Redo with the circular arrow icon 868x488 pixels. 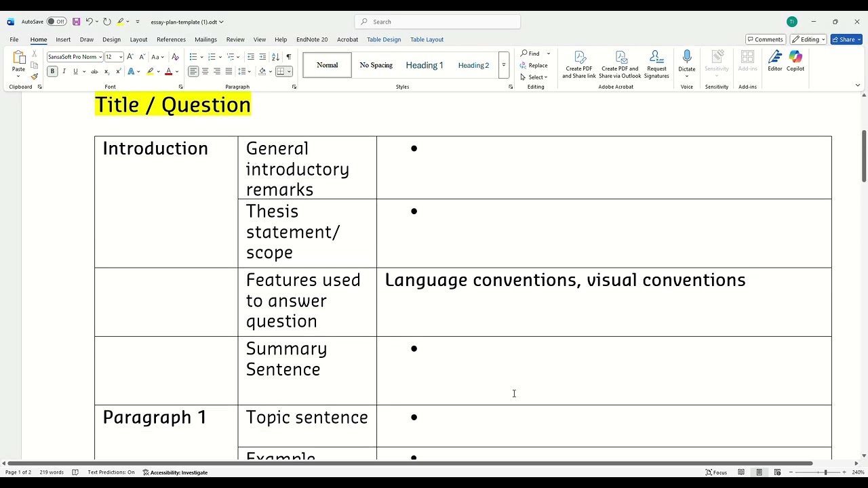point(107,22)
